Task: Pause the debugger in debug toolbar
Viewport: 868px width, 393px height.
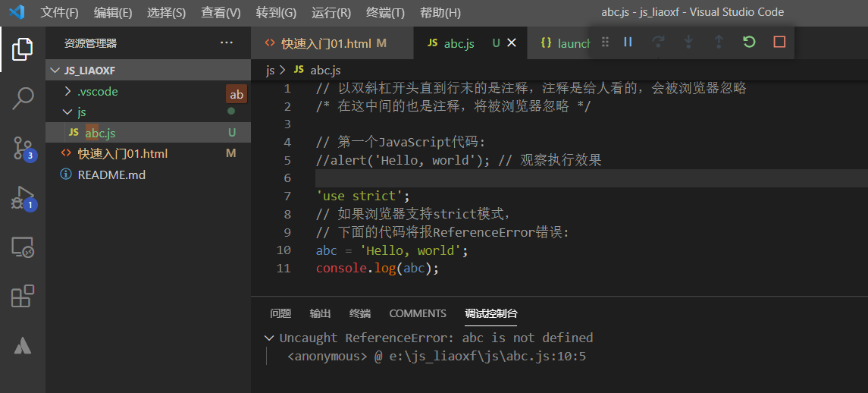Action: point(628,42)
